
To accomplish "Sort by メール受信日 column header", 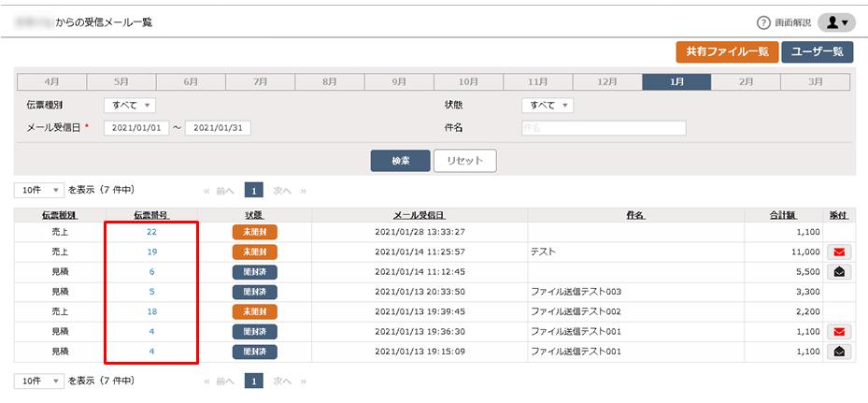I will [420, 215].
